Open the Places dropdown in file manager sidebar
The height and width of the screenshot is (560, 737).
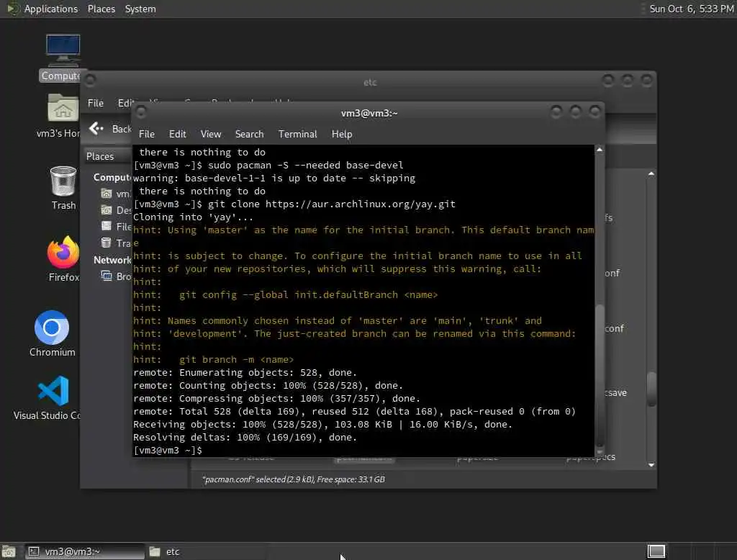108,156
